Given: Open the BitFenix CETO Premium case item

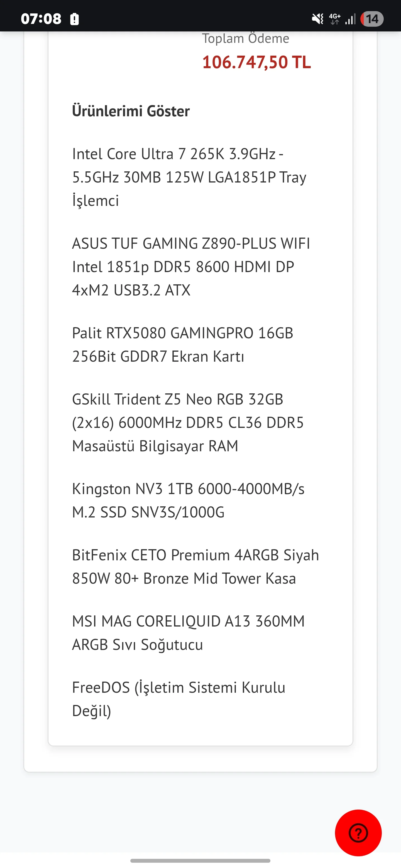Looking at the screenshot, I should click(195, 566).
